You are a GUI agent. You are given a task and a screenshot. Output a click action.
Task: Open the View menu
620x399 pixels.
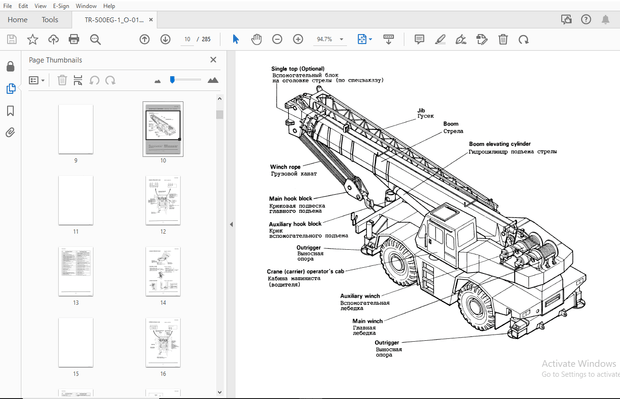[40, 6]
